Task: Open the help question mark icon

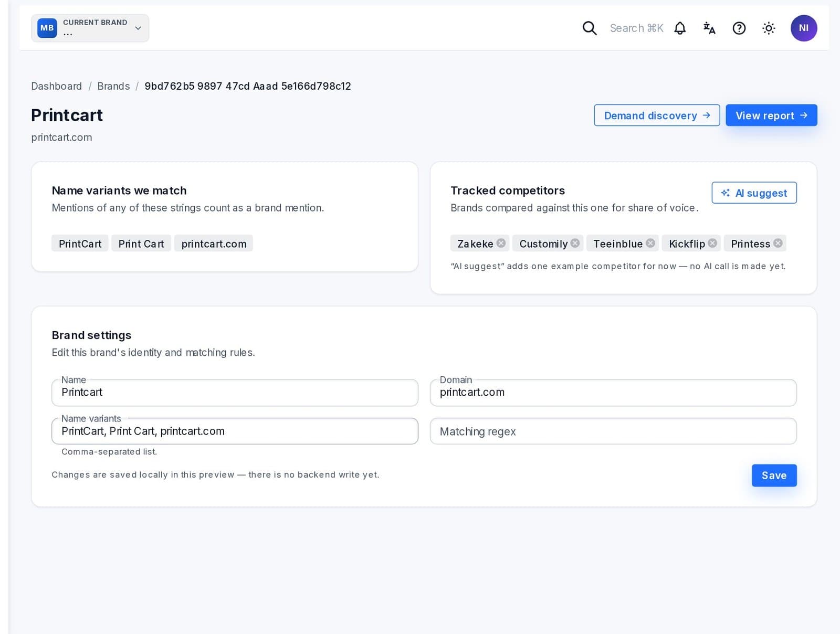Action: click(x=739, y=28)
